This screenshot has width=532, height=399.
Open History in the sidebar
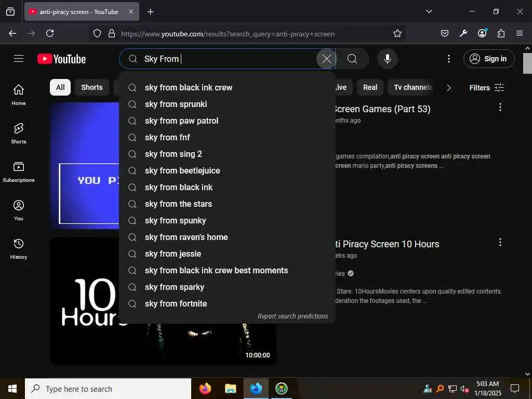[x=19, y=249]
